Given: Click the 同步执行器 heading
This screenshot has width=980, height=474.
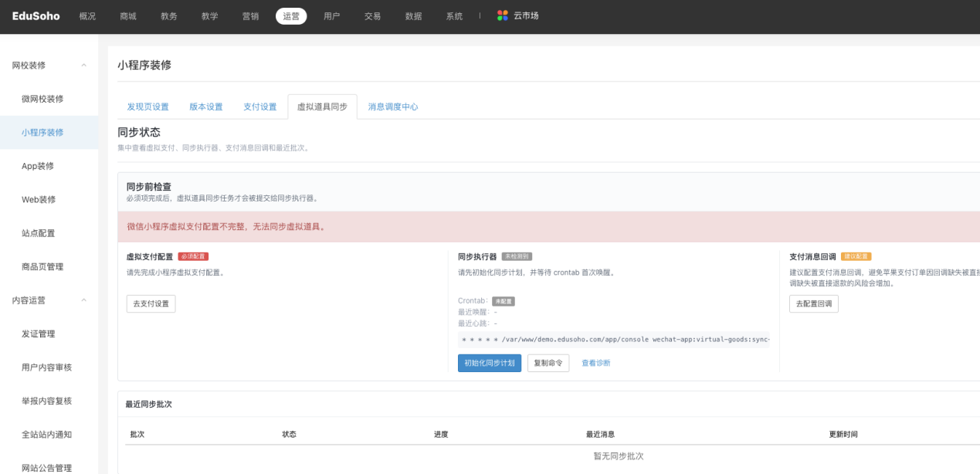Looking at the screenshot, I should 477,256.
